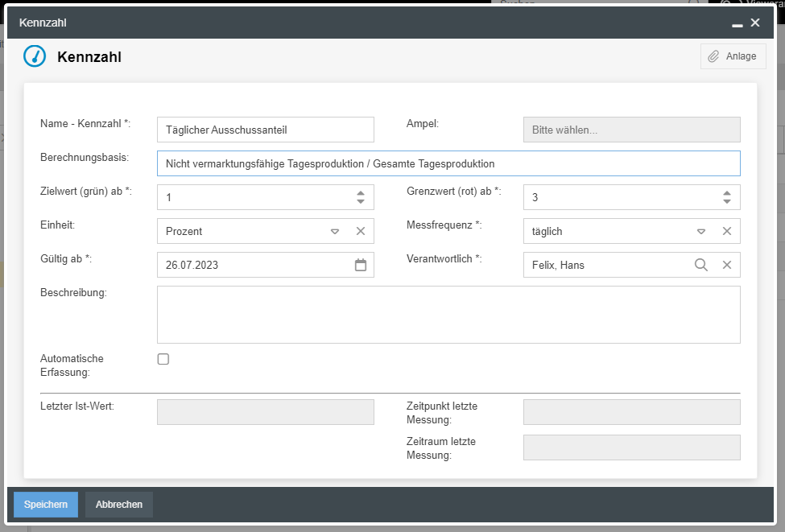Open the calendar picker for Gültig ab
Screen dimensions: 785x532
(x=361, y=265)
